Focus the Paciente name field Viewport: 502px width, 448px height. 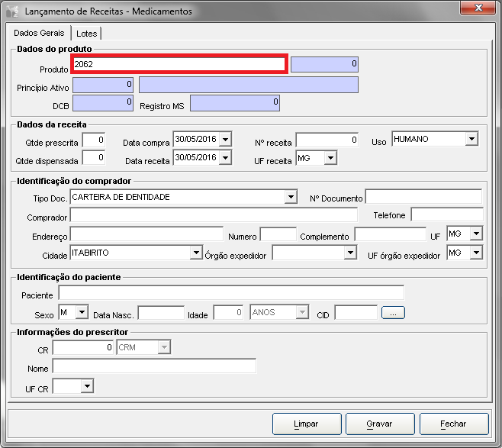click(231, 294)
